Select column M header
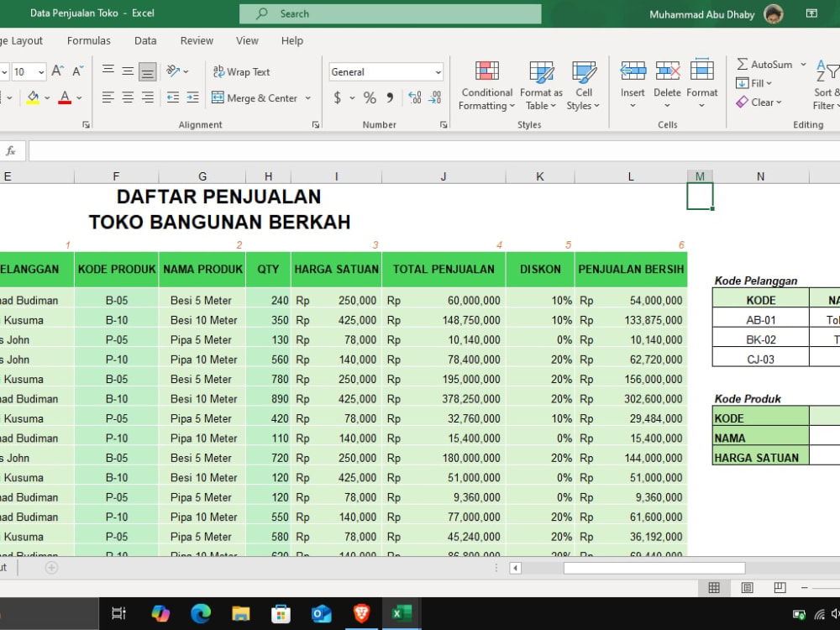 point(700,176)
